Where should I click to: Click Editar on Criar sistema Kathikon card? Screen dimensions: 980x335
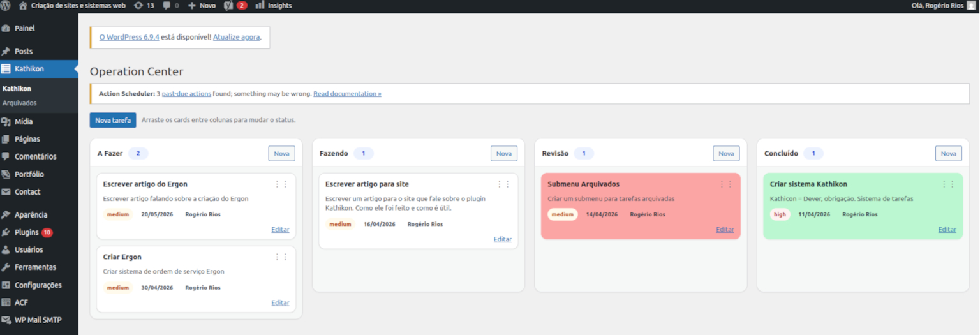tap(947, 230)
